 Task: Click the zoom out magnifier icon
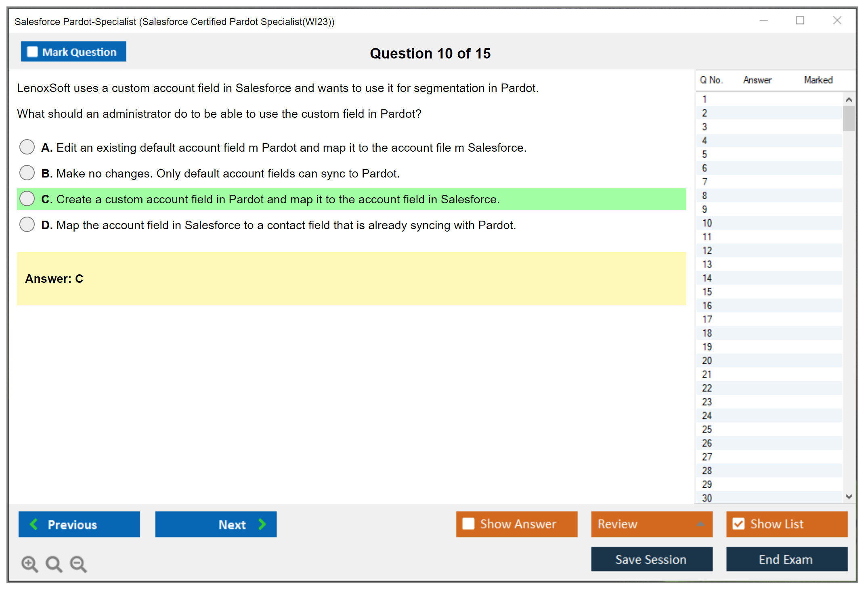point(78,564)
